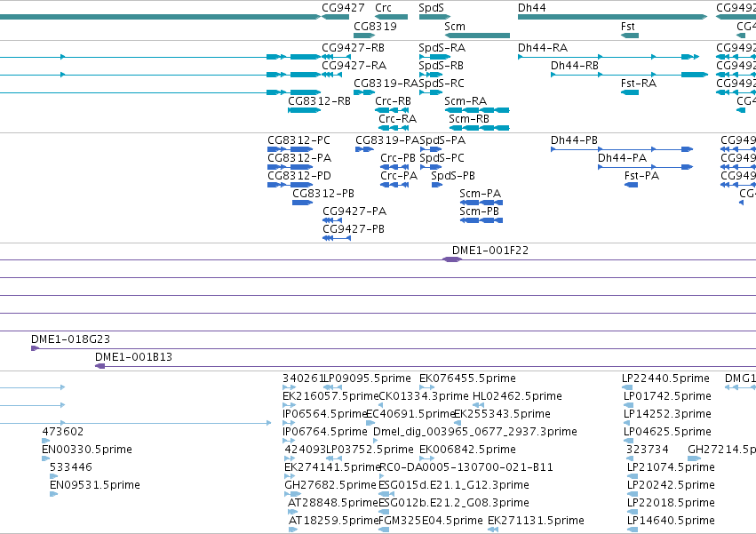The width and height of the screenshot is (756, 534).
Task: Select transcript SpdS-RC
Action: coord(431,92)
